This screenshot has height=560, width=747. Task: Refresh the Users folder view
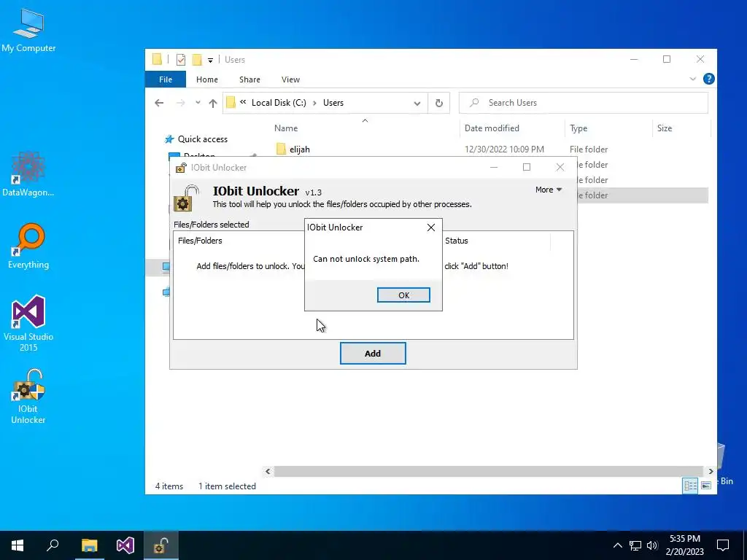pyautogui.click(x=438, y=103)
